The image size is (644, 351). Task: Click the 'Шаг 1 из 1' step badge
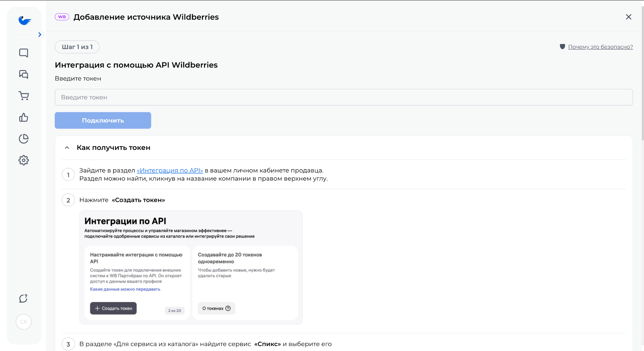pyautogui.click(x=77, y=47)
